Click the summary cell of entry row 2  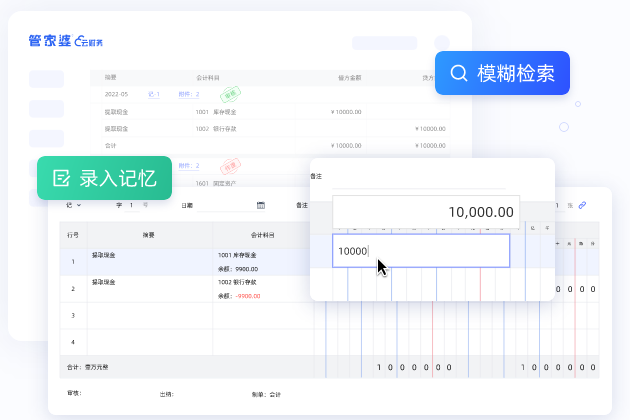[150, 289]
